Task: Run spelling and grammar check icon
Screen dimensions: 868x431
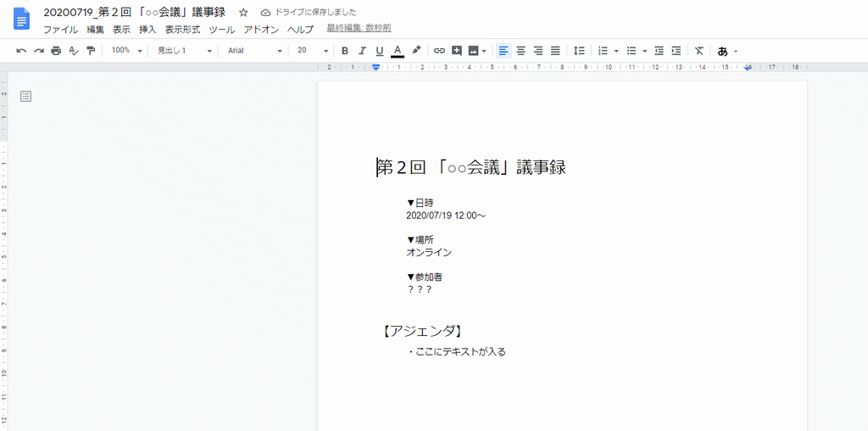Action: pyautogui.click(x=73, y=51)
